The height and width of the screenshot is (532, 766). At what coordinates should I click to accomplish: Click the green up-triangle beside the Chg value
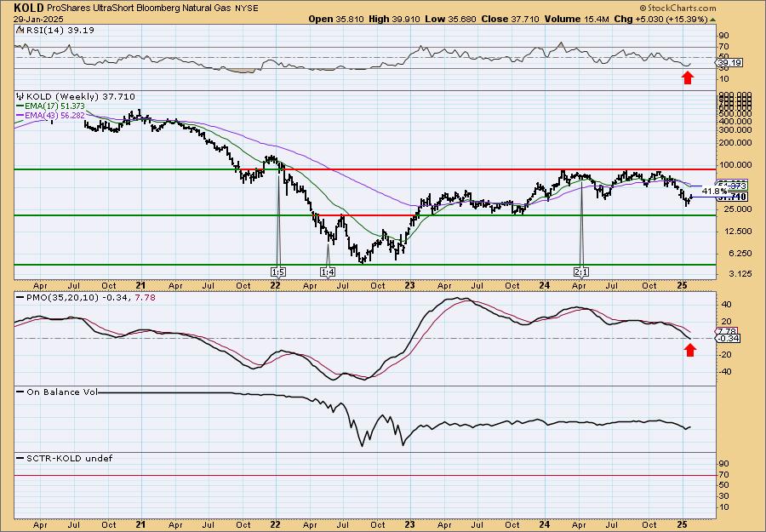(x=712, y=20)
